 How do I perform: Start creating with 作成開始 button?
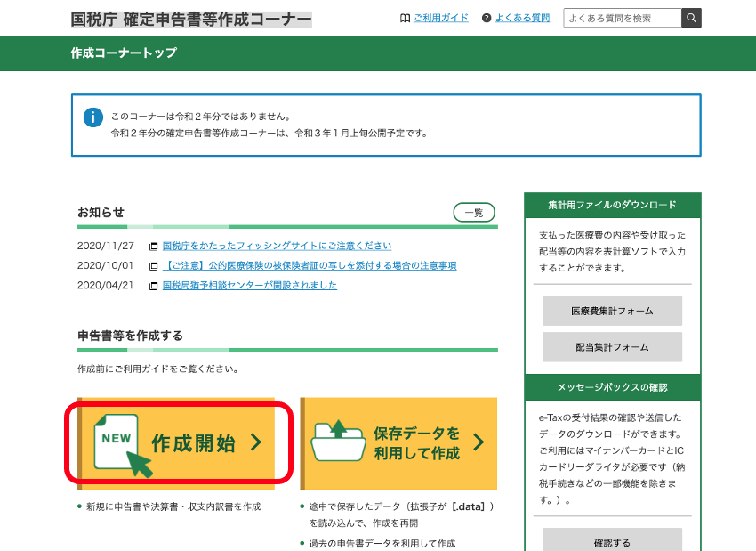point(176,443)
